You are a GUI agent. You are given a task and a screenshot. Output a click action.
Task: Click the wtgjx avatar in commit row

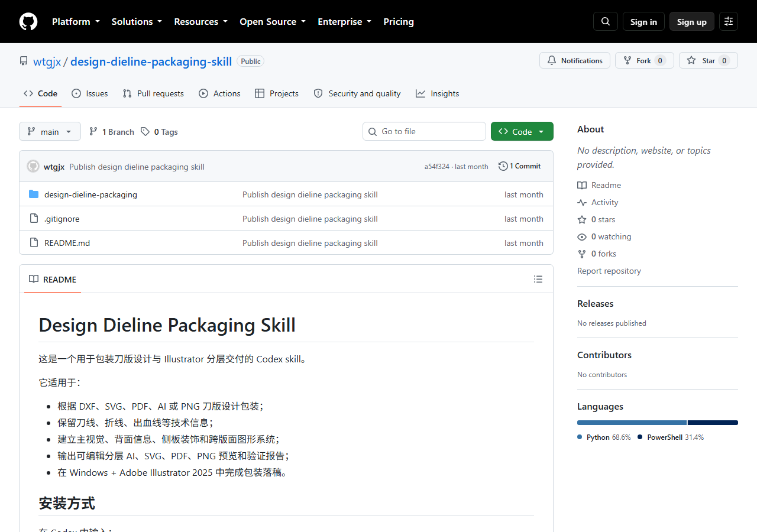tap(33, 167)
